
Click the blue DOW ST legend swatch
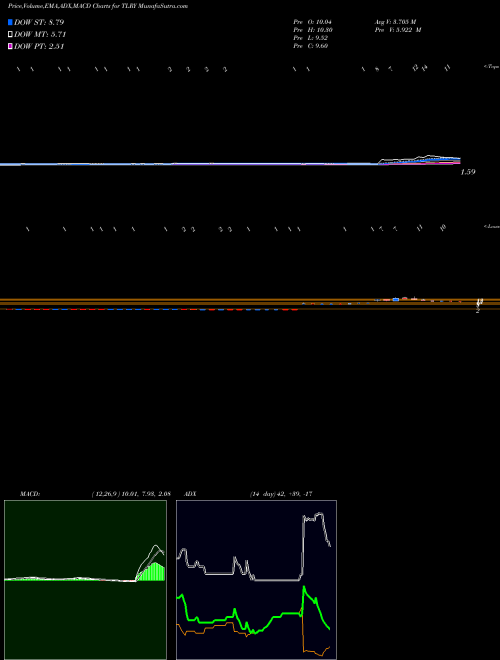[10, 22]
